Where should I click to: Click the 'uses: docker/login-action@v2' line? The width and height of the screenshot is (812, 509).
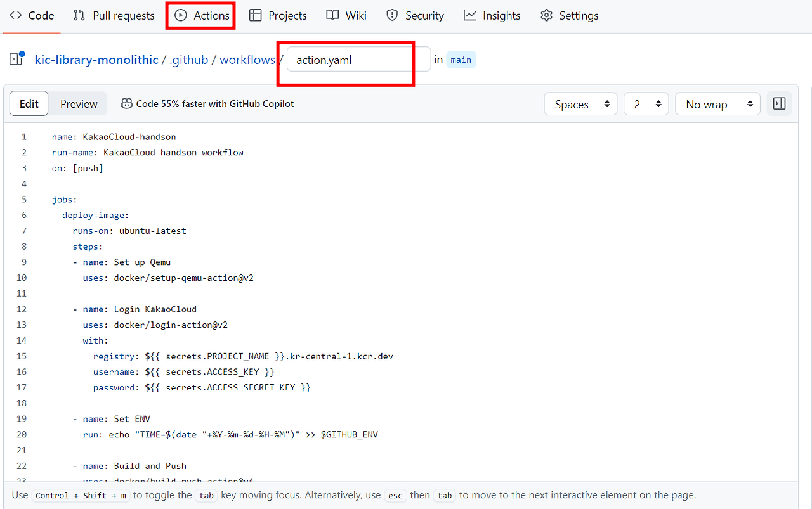coord(155,325)
